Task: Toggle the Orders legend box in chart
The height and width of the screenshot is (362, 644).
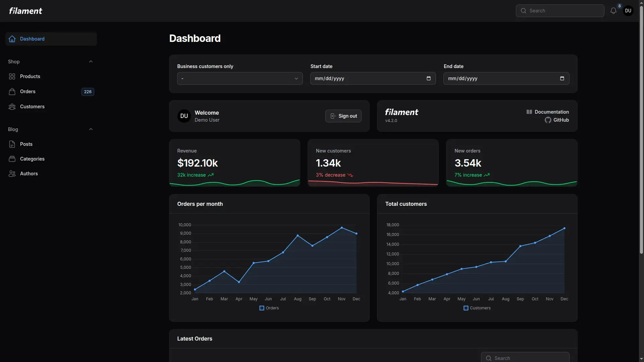Action: (262, 308)
